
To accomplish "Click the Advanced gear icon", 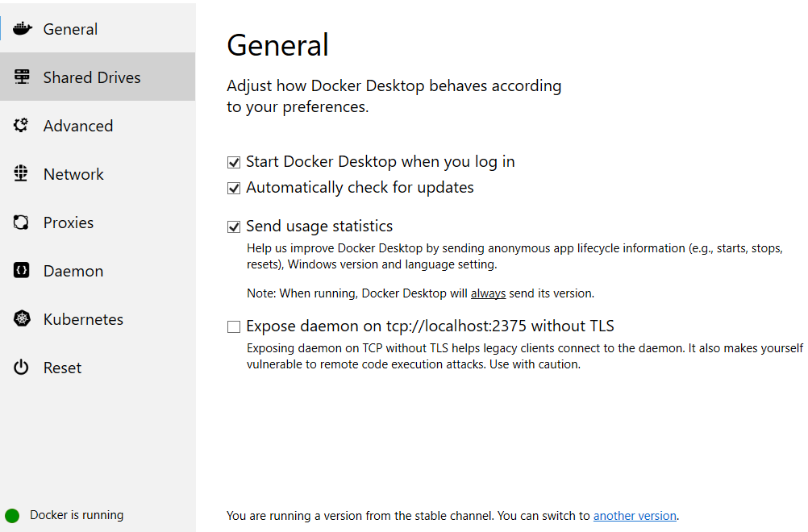I will (x=21, y=125).
